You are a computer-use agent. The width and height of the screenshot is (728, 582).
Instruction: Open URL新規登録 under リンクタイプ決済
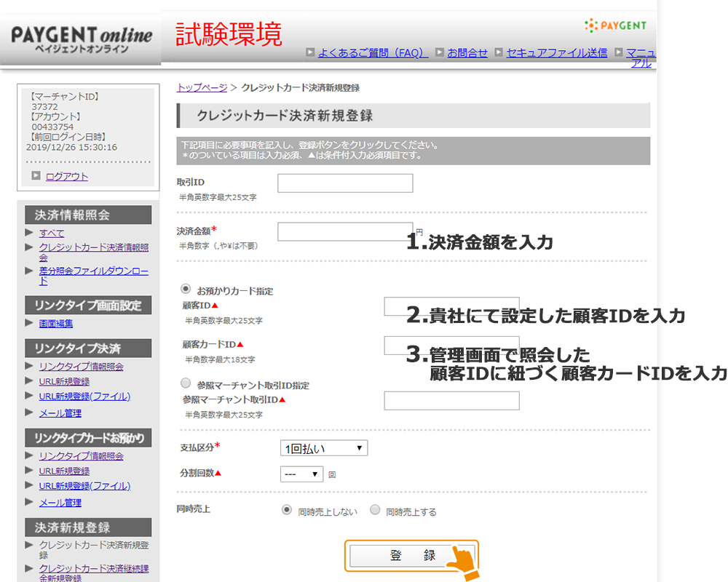point(64,381)
